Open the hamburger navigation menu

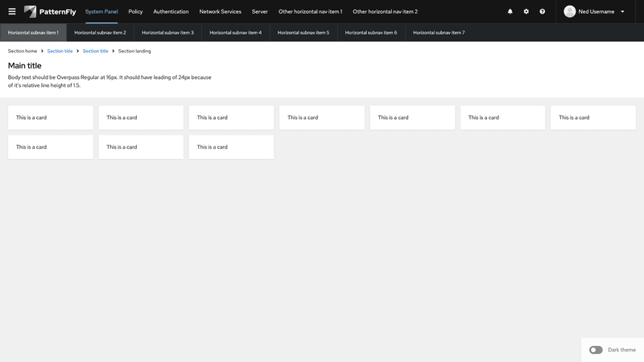11,12
